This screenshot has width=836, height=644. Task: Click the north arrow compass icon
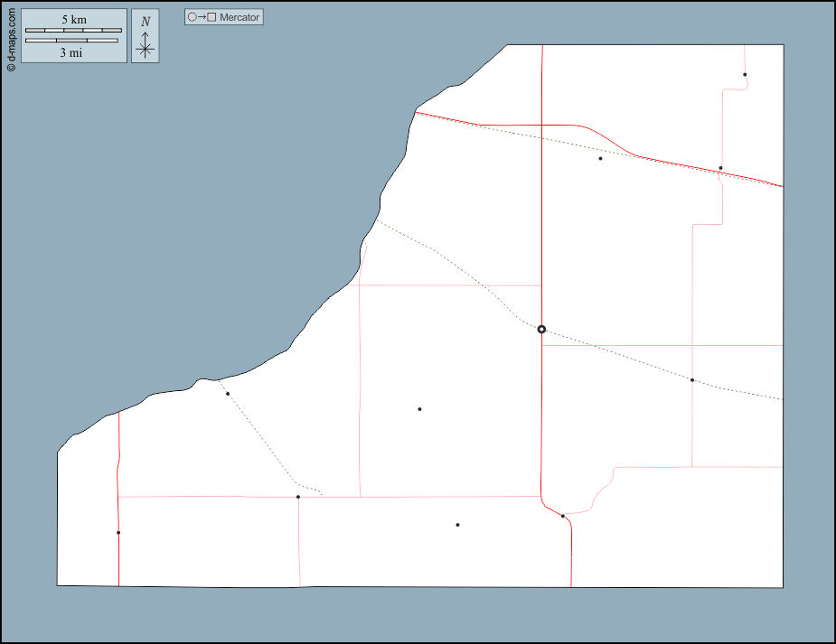click(146, 45)
